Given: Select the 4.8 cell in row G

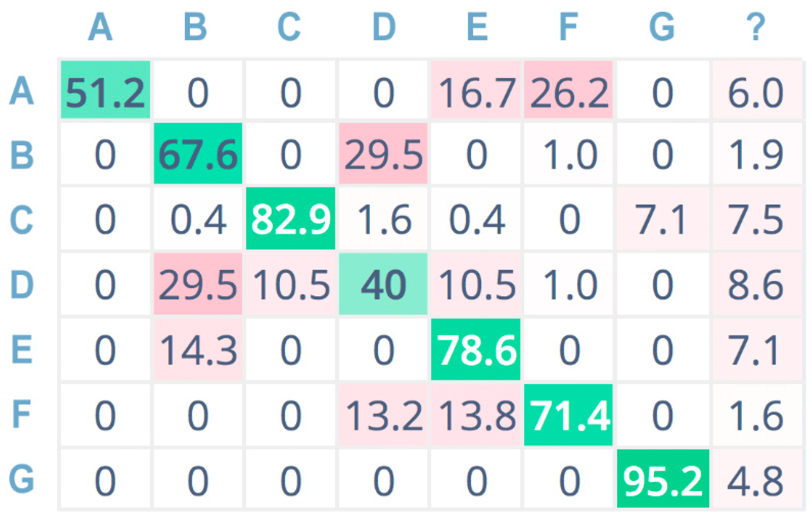Looking at the screenshot, I should pyautogui.click(x=755, y=480).
